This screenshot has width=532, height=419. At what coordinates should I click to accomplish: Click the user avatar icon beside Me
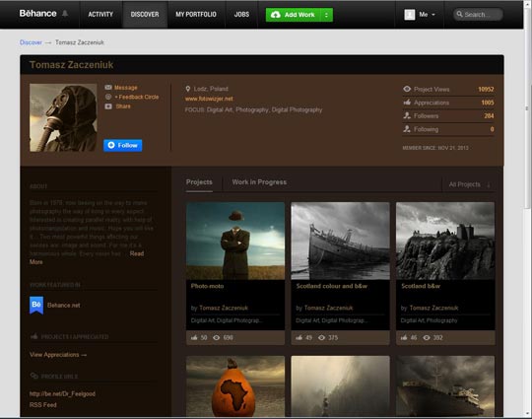click(410, 14)
